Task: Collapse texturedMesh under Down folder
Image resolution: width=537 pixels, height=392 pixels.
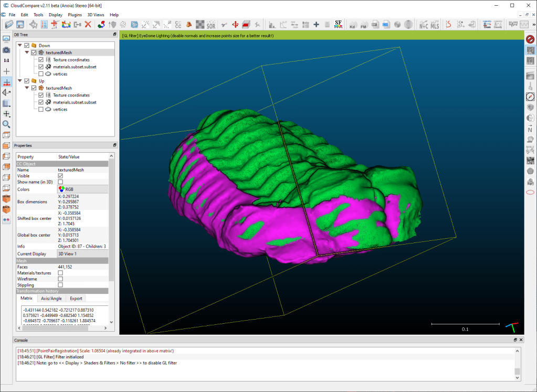Action: [27, 53]
